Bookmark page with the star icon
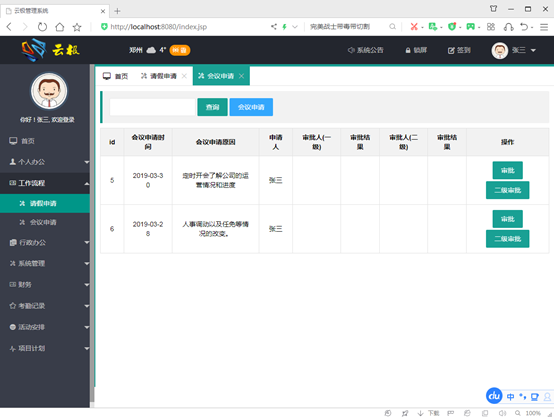The height and width of the screenshot is (419, 554). point(77,27)
